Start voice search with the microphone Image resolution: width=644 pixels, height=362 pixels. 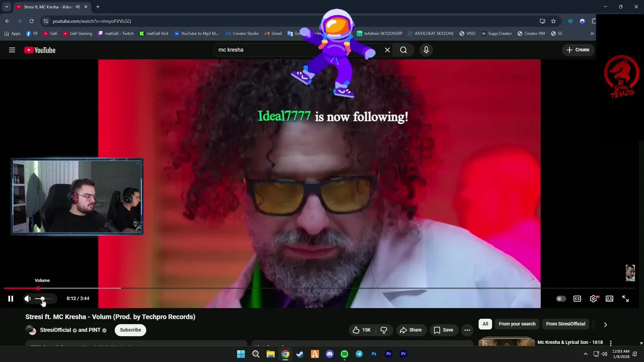pos(426,50)
